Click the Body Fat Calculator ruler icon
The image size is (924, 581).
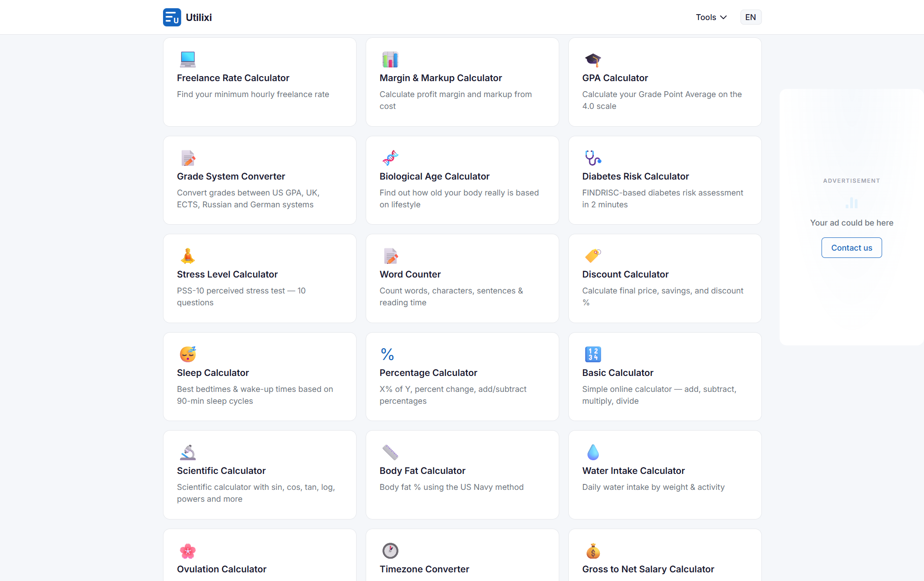click(390, 452)
